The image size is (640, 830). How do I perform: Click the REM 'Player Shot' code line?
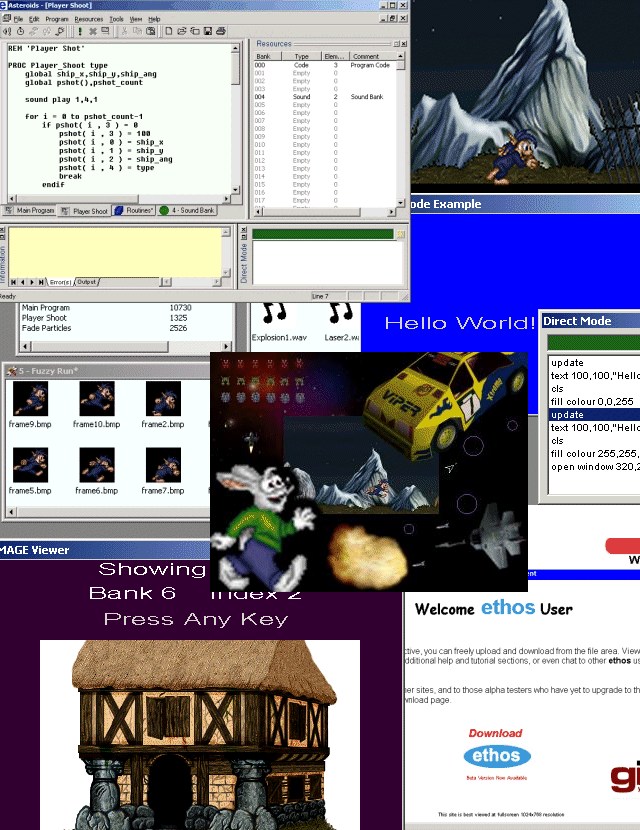pos(47,48)
